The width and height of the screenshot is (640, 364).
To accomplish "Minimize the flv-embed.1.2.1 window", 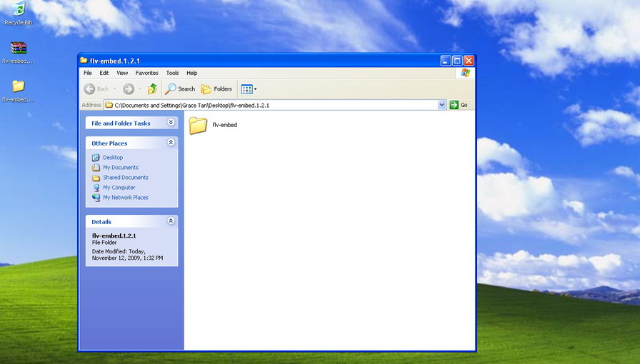I will click(x=446, y=61).
